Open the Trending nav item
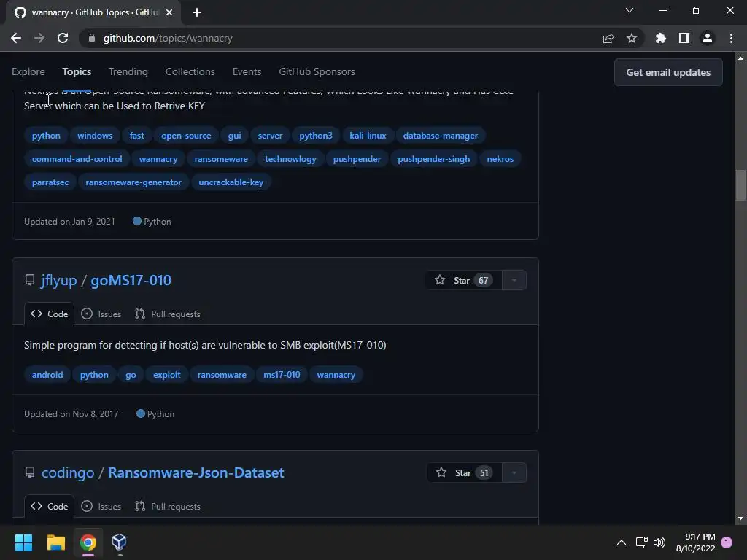This screenshot has height=560, width=747. pyautogui.click(x=128, y=71)
